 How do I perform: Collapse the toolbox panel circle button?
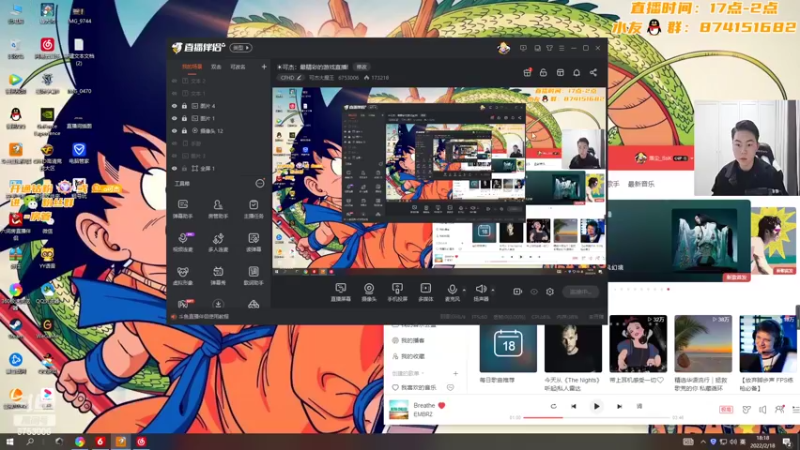[260, 183]
